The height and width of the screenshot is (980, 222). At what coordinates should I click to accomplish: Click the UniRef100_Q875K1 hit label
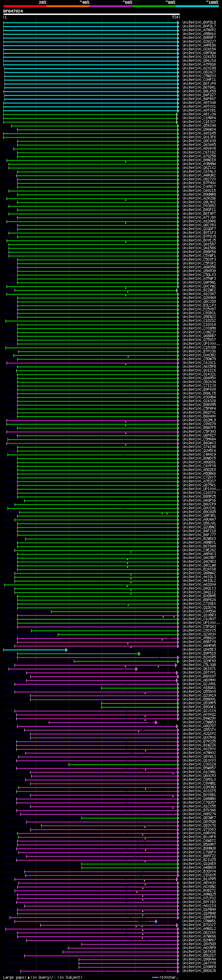coord(199,485)
